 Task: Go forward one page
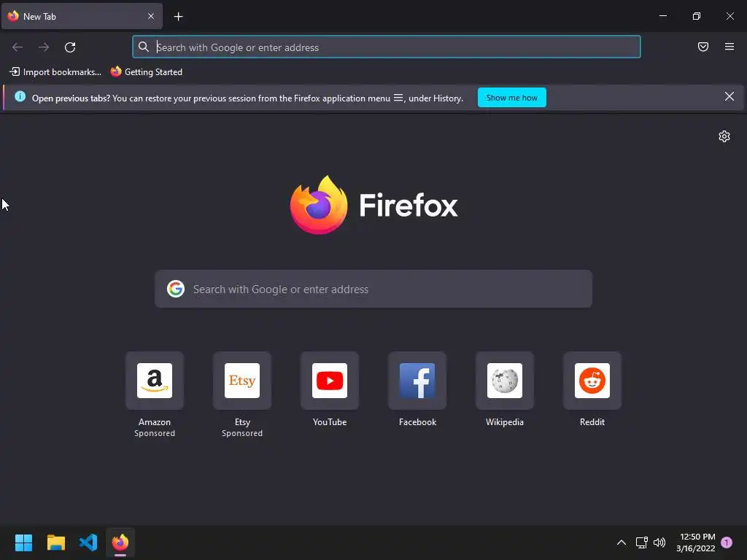click(44, 47)
